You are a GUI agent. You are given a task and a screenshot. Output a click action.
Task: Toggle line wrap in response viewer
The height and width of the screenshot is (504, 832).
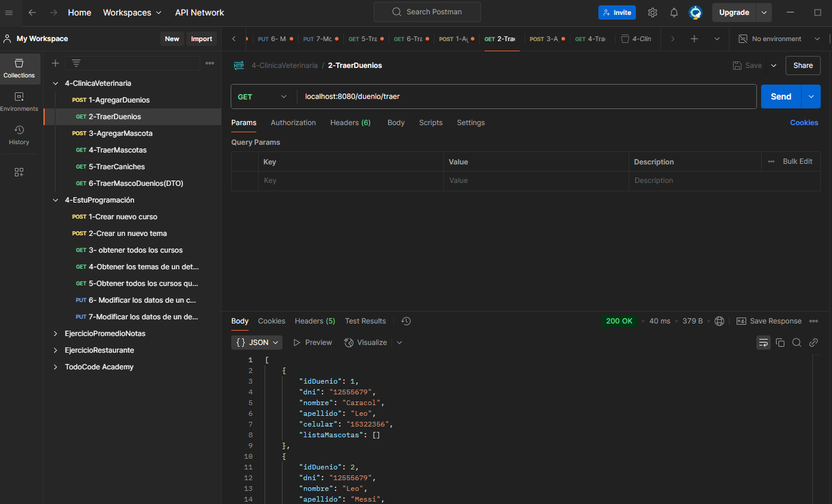click(x=763, y=343)
